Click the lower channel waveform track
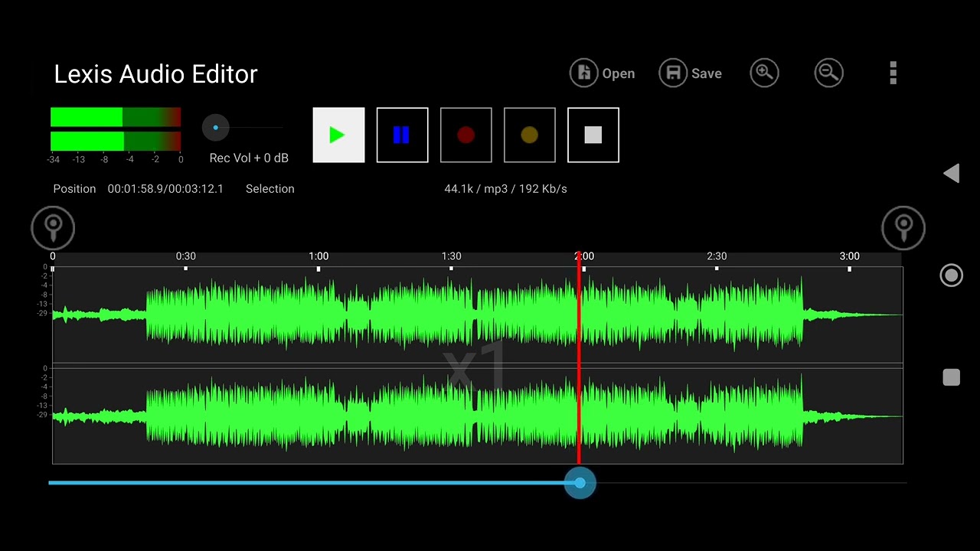 (477, 416)
